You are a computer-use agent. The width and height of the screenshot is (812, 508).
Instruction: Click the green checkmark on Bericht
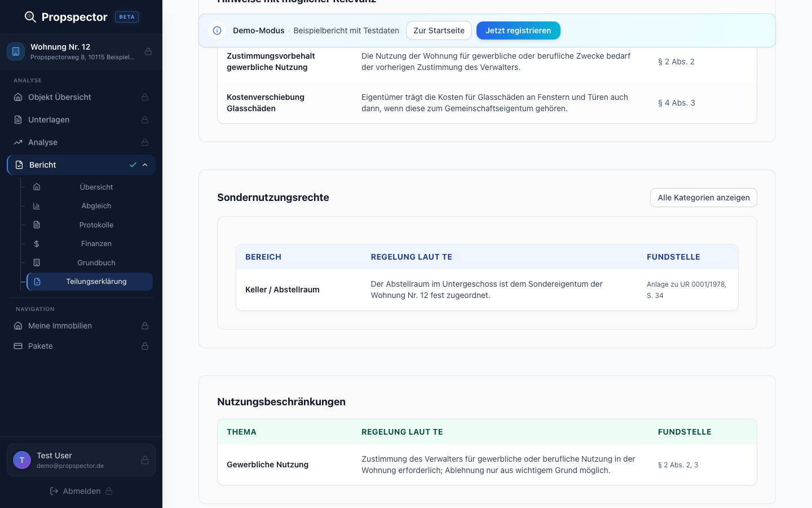(133, 165)
